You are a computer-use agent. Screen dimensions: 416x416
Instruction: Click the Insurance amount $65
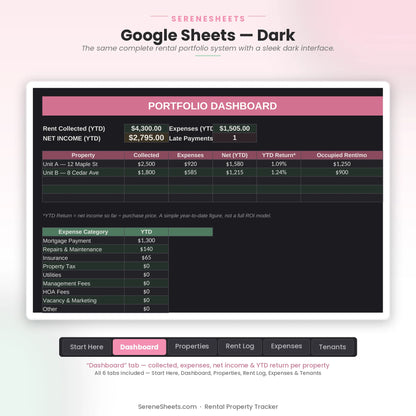146,258
